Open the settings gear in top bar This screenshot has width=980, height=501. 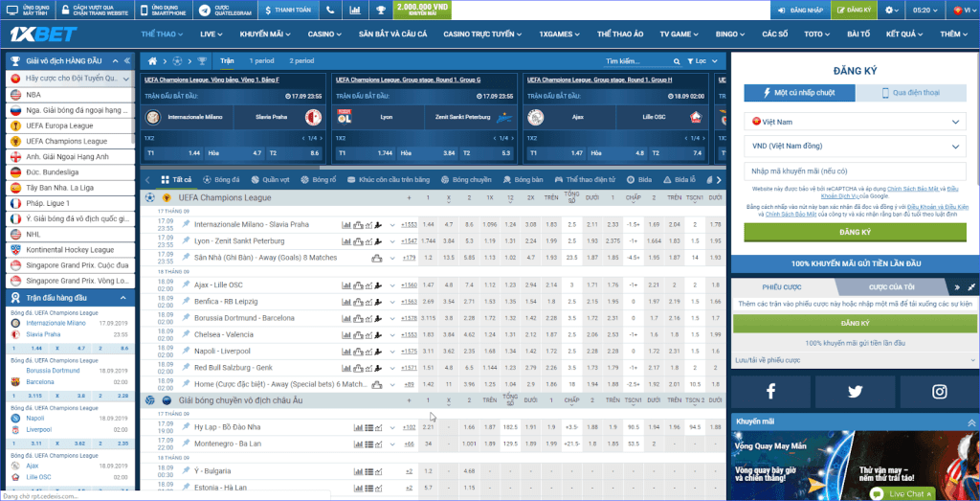tap(891, 10)
